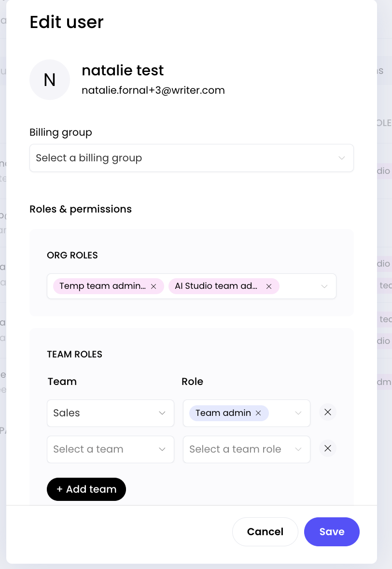Viewport: 392px width, 569px height.
Task: Click the Add team button
Action: [86, 489]
